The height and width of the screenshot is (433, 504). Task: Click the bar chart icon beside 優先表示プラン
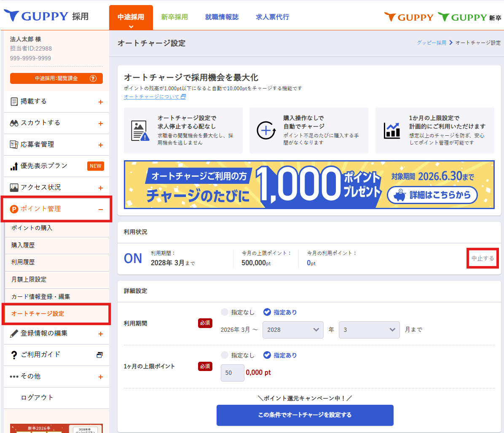[14, 166]
